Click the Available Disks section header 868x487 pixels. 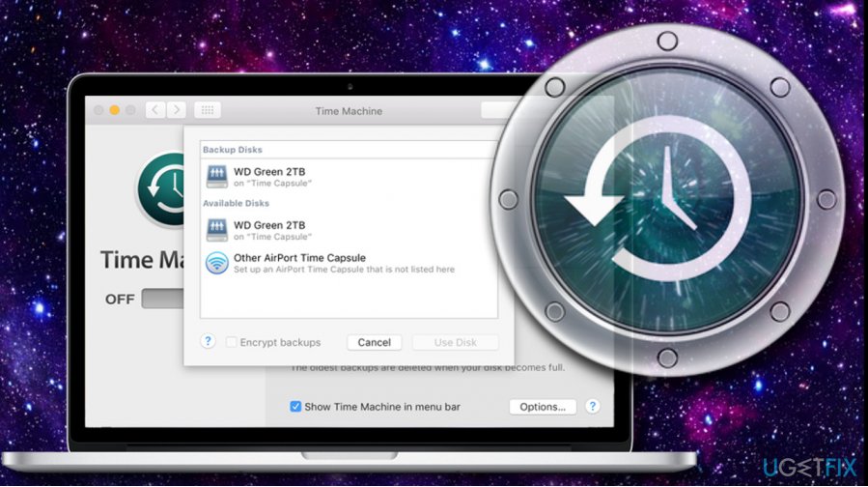point(236,203)
